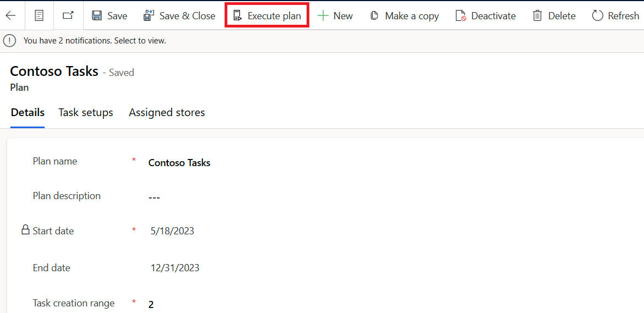Click the Start date label
Viewport: 644px width, 313px height.
pyautogui.click(x=53, y=231)
